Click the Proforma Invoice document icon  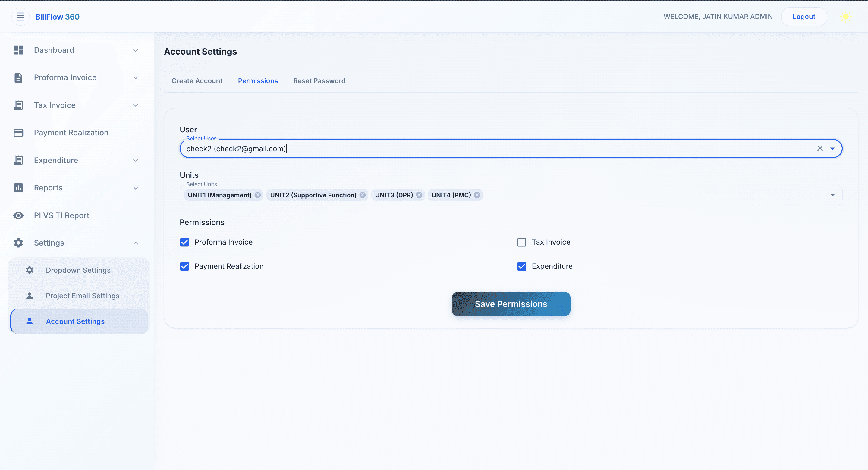tap(18, 77)
